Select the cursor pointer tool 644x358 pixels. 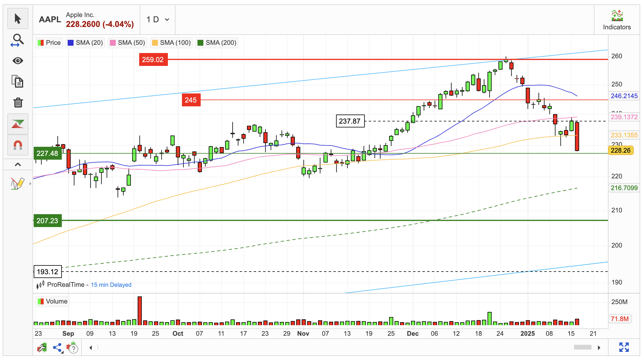point(18,18)
